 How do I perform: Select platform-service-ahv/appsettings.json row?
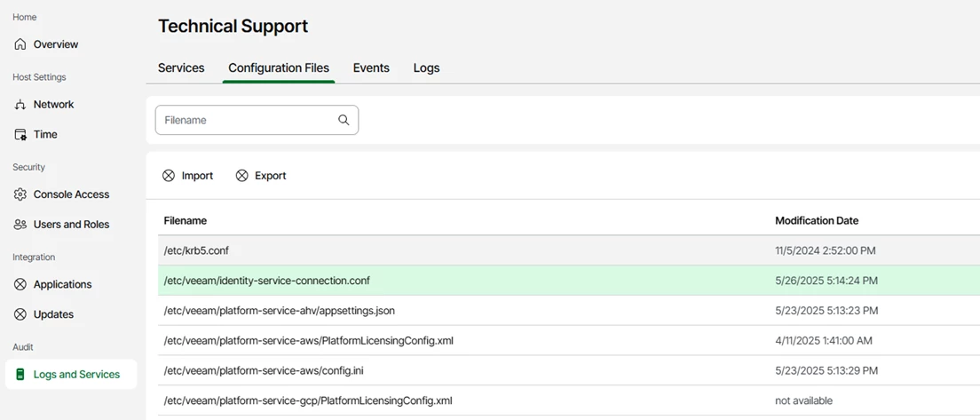pyautogui.click(x=569, y=311)
